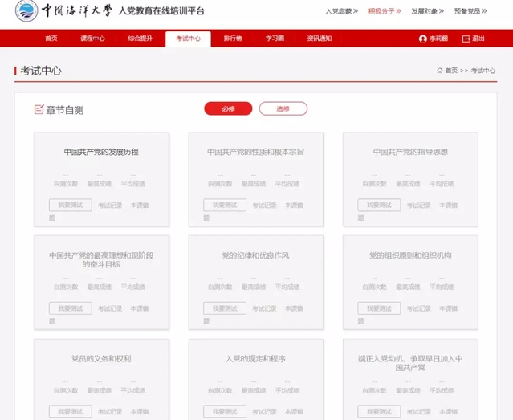Viewport: 513px width, 420px height.
Task: Switch to the 选修 filter option
Action: coord(283,108)
